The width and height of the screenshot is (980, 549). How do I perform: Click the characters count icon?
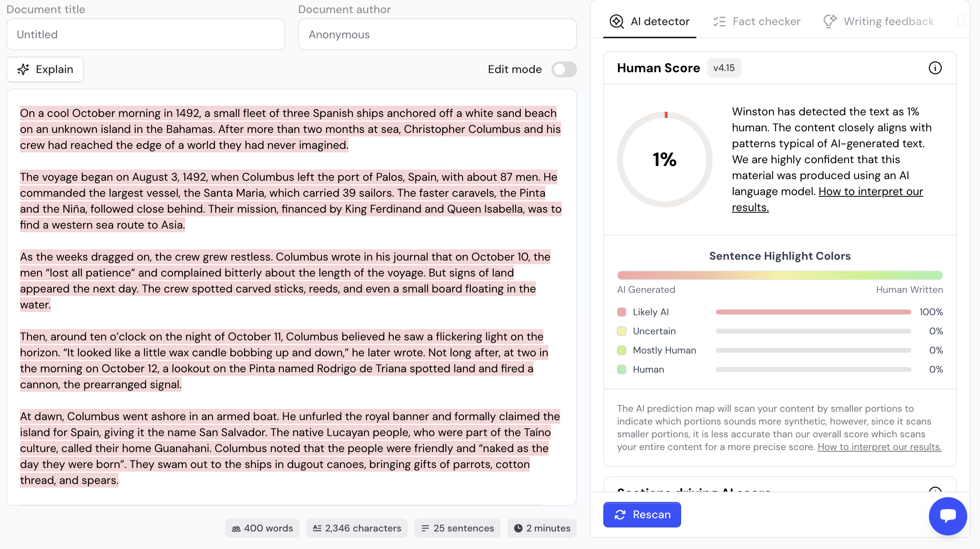[x=317, y=528]
